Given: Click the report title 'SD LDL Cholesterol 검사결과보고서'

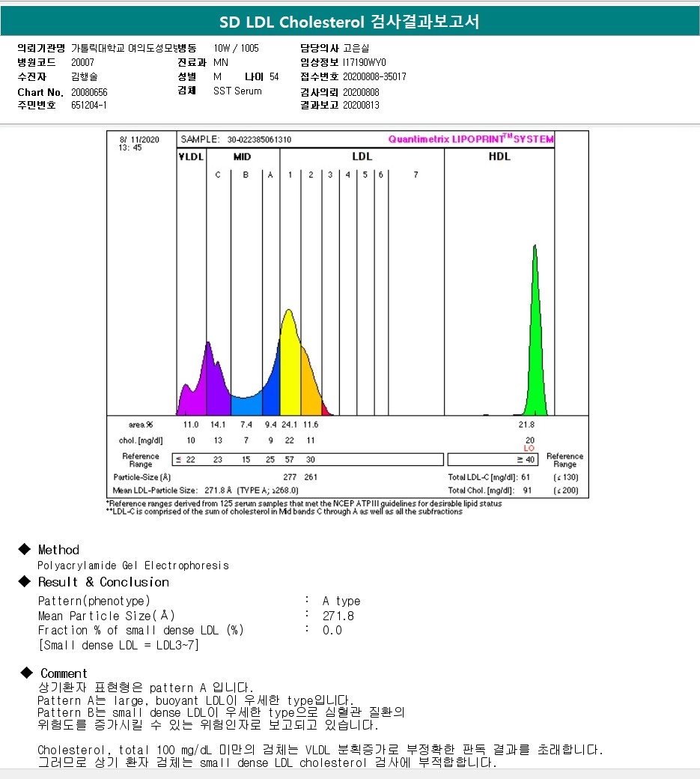Looking at the screenshot, I should coord(350,22).
